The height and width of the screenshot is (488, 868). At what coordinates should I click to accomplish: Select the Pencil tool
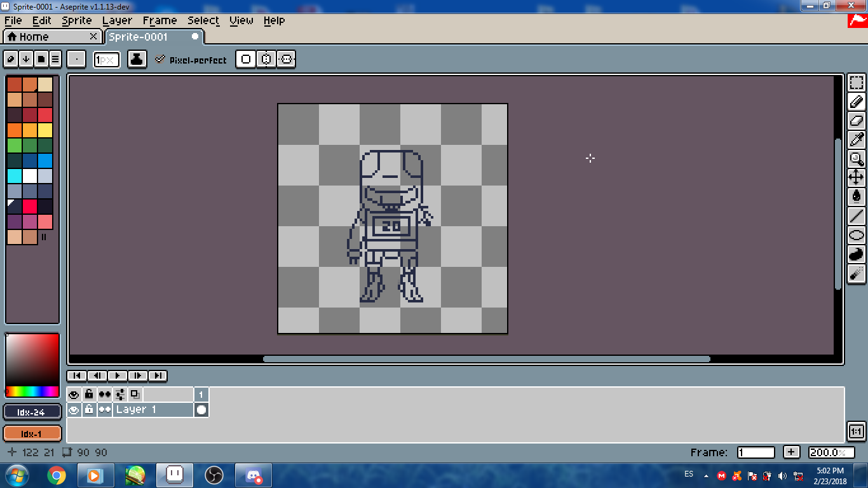click(x=857, y=102)
